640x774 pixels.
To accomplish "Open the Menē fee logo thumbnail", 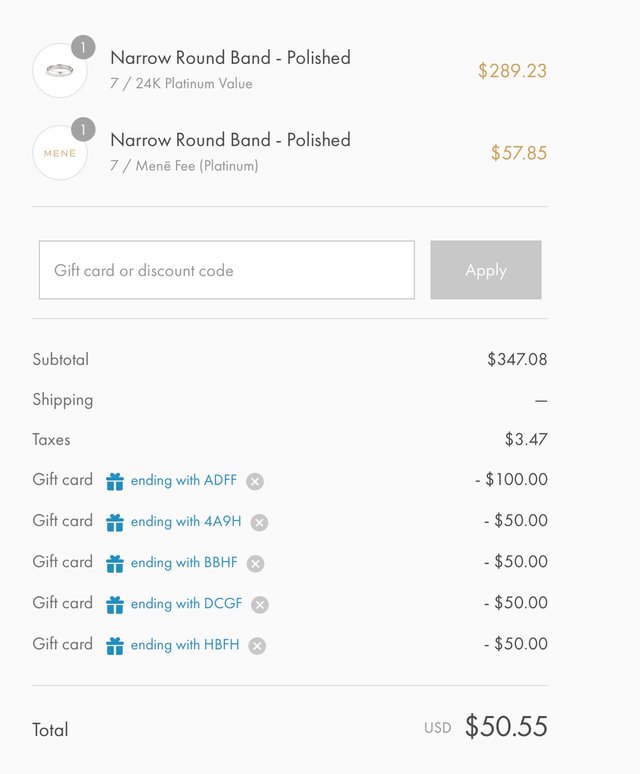I will point(60,153).
